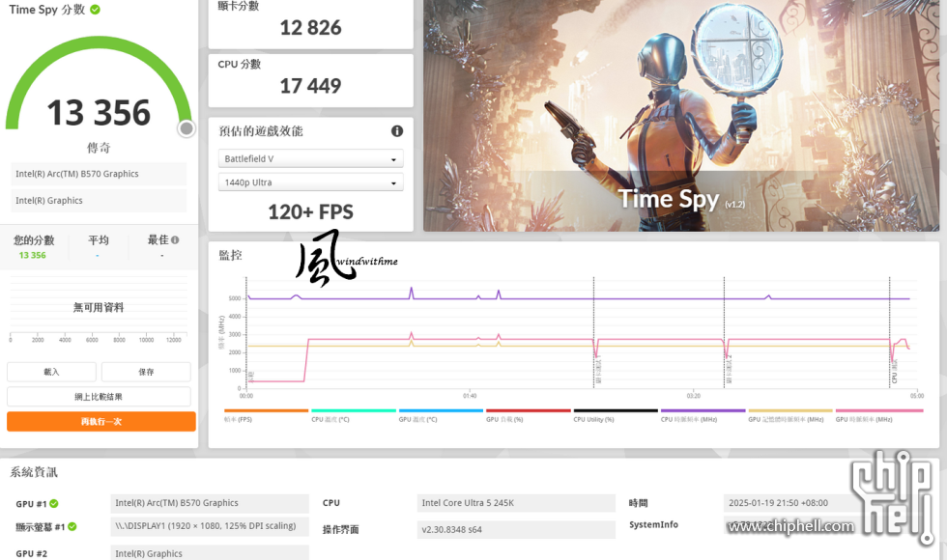This screenshot has height=560, width=947.
Task: Click 顯卡分數 value 12 826
Action: pos(310,28)
